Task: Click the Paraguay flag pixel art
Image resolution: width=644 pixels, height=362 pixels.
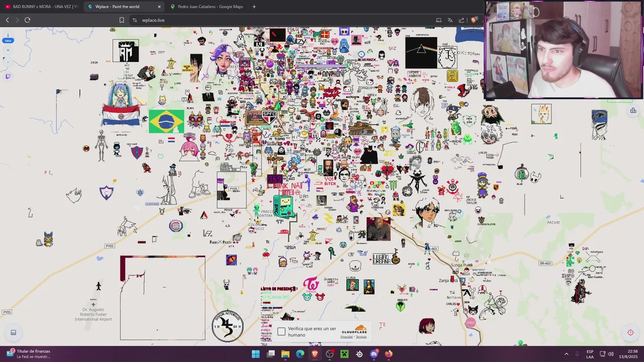Action: click(x=121, y=116)
